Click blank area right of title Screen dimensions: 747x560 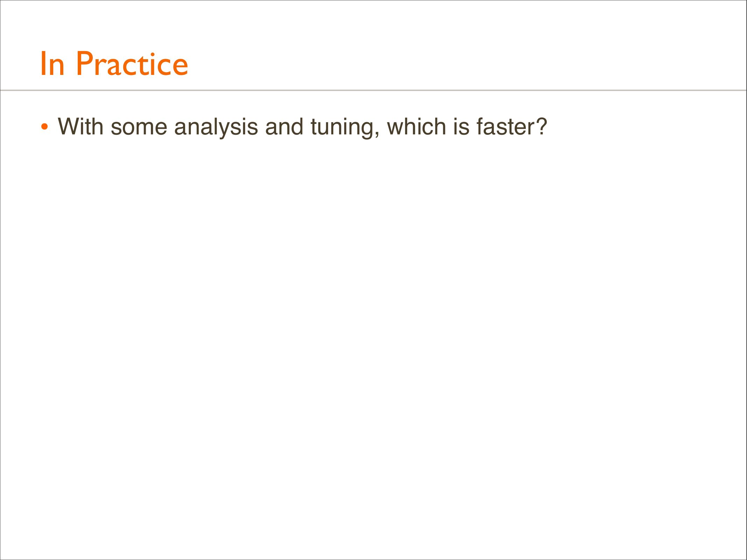click(x=455, y=64)
